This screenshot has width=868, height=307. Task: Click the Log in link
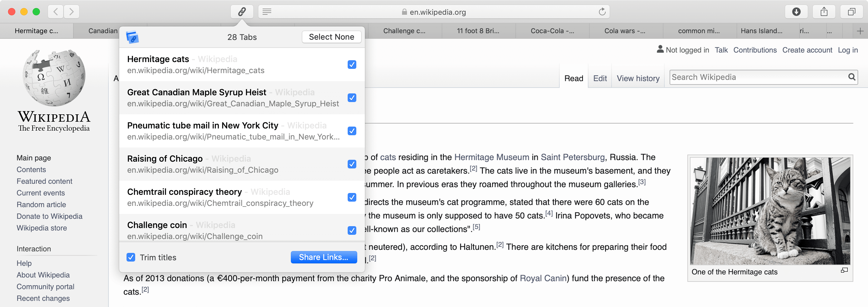848,50
